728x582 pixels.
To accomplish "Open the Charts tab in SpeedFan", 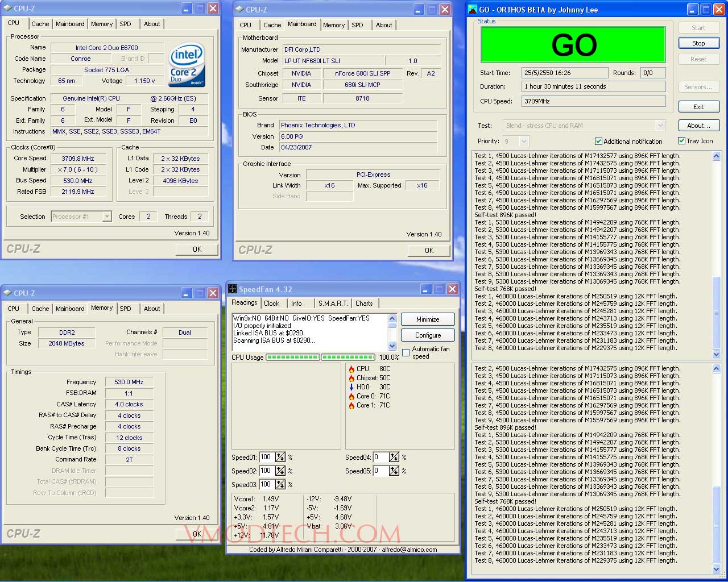I will pos(364,304).
